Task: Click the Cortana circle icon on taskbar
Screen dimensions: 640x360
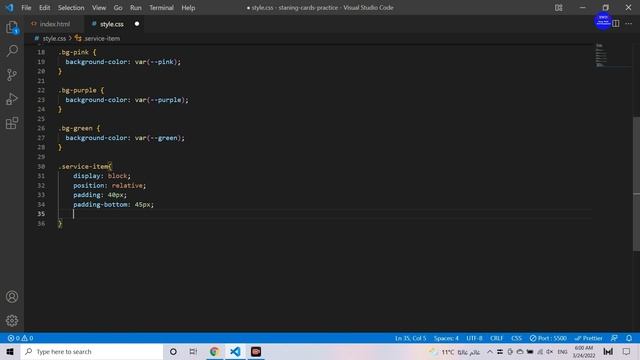Action: tap(173, 351)
